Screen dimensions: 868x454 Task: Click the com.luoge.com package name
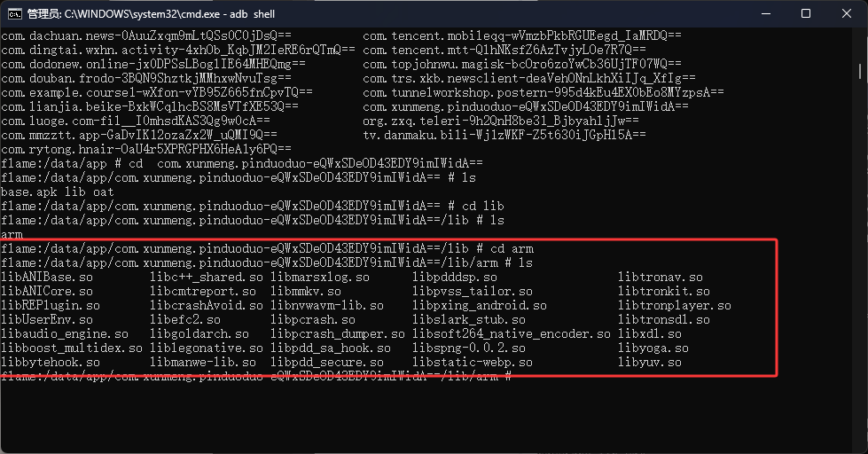[47, 121]
